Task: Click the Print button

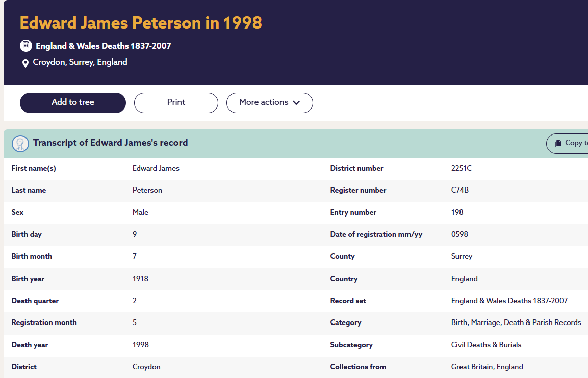Action: coord(176,102)
